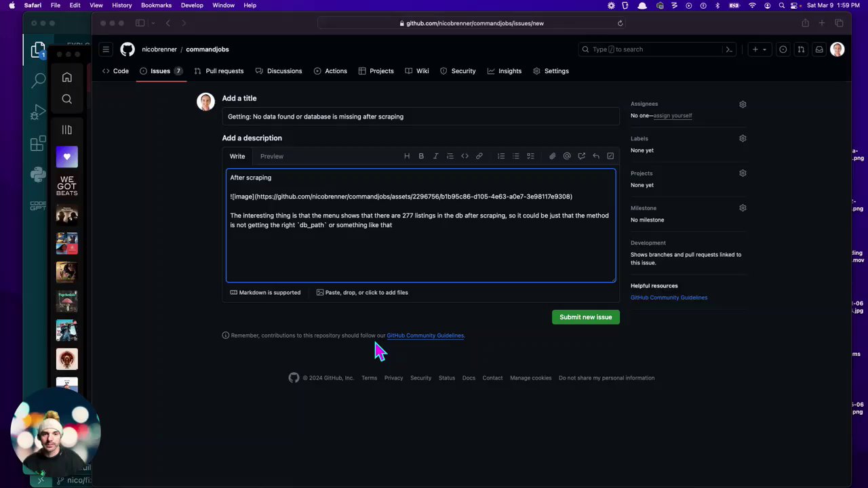The height and width of the screenshot is (488, 868).
Task: Insert an unordered bullet list from toolbar
Action: pos(515,156)
